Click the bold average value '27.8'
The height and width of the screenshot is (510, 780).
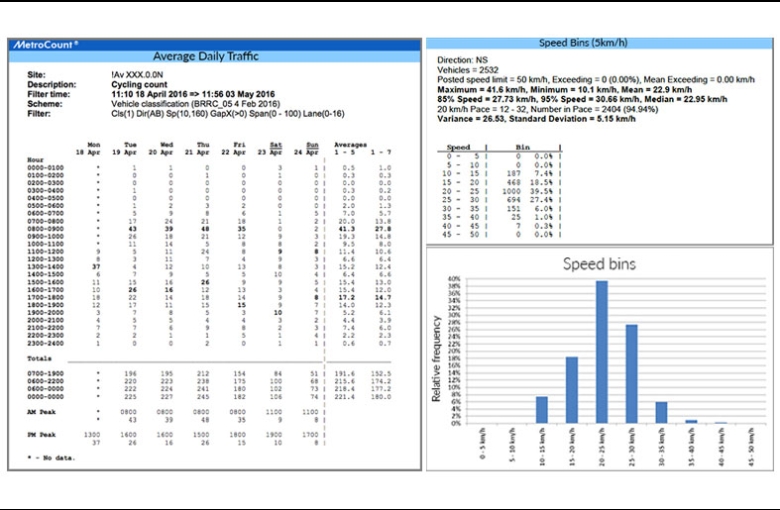(383, 229)
